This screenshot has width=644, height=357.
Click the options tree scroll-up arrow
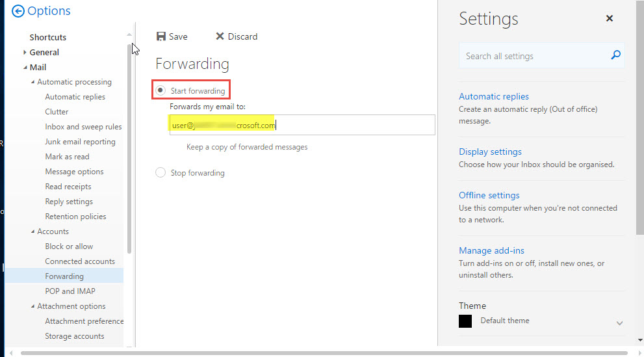[129, 35]
